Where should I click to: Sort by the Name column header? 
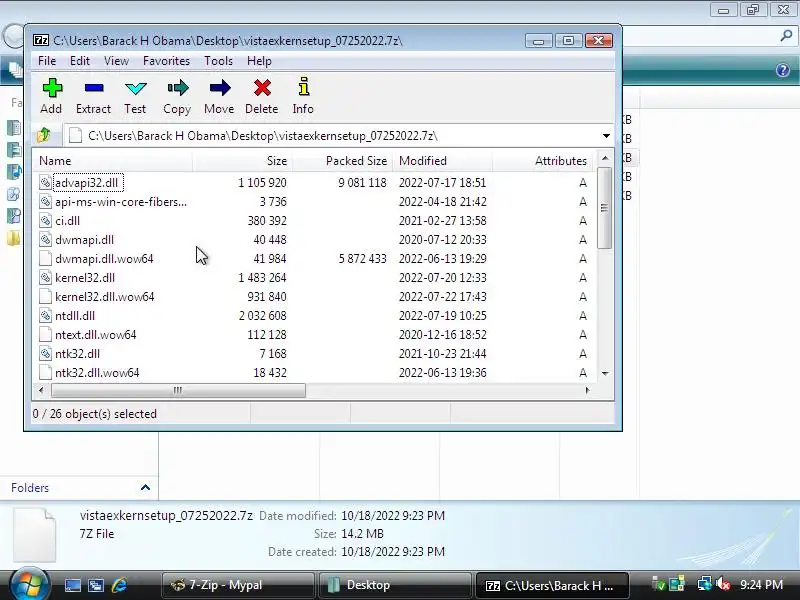(113, 161)
